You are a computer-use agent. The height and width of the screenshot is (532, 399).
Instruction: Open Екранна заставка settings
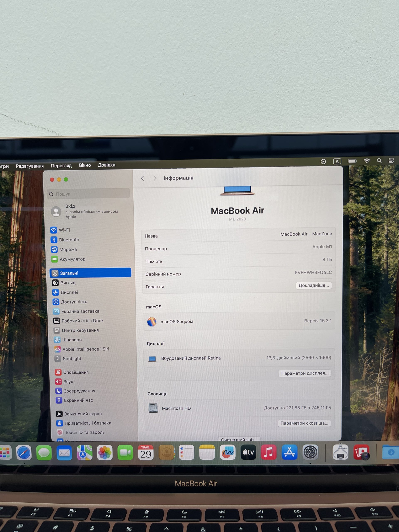(x=76, y=311)
